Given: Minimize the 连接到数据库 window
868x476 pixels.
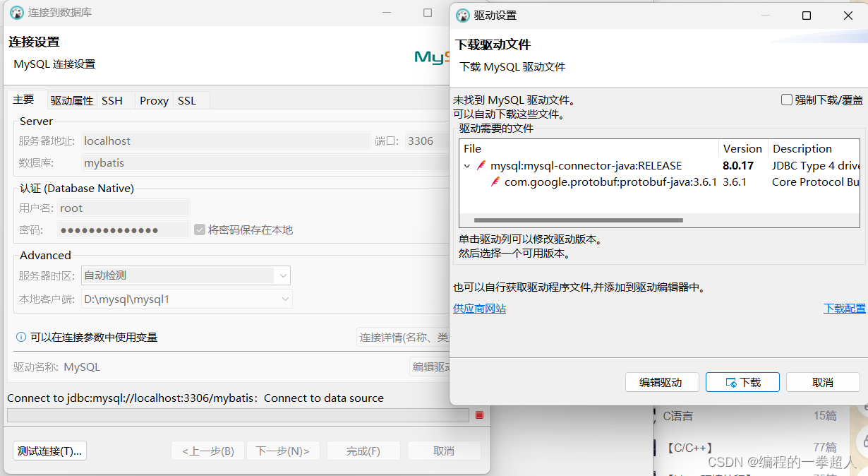Looking at the screenshot, I should (x=387, y=12).
